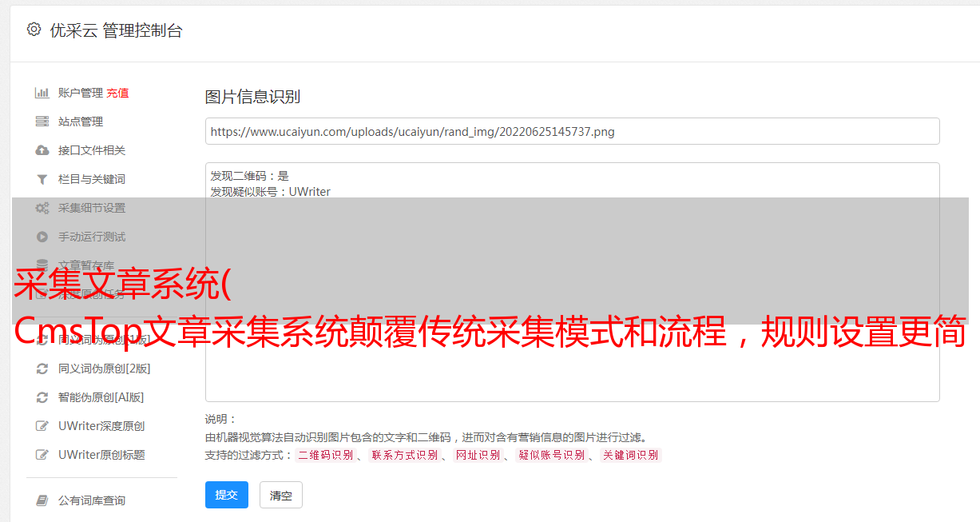Open 采集细节设置 in sidebar

pos(92,208)
